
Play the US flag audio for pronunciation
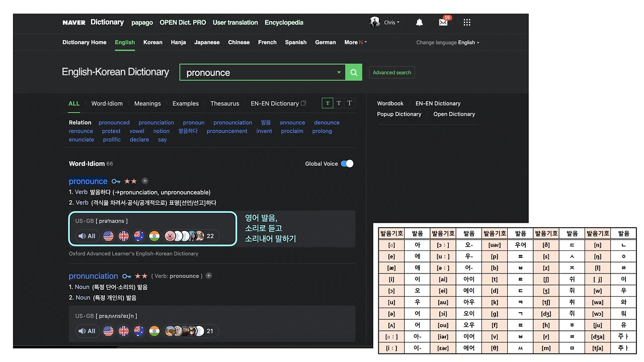coord(108,331)
